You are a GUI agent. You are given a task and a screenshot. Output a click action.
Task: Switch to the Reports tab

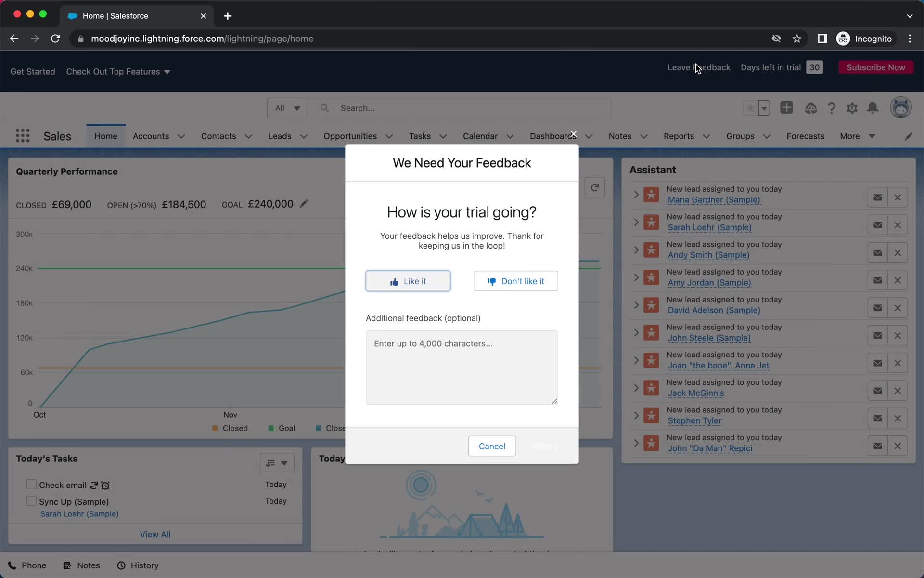[679, 136]
